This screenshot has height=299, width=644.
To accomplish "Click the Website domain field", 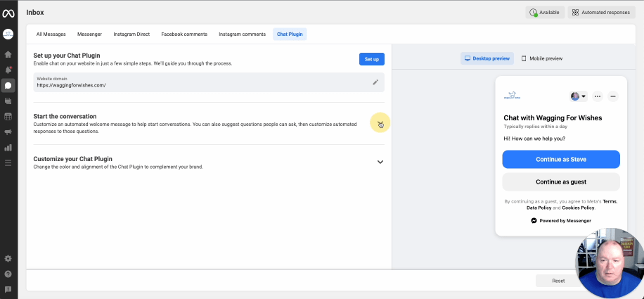I will tap(209, 82).
